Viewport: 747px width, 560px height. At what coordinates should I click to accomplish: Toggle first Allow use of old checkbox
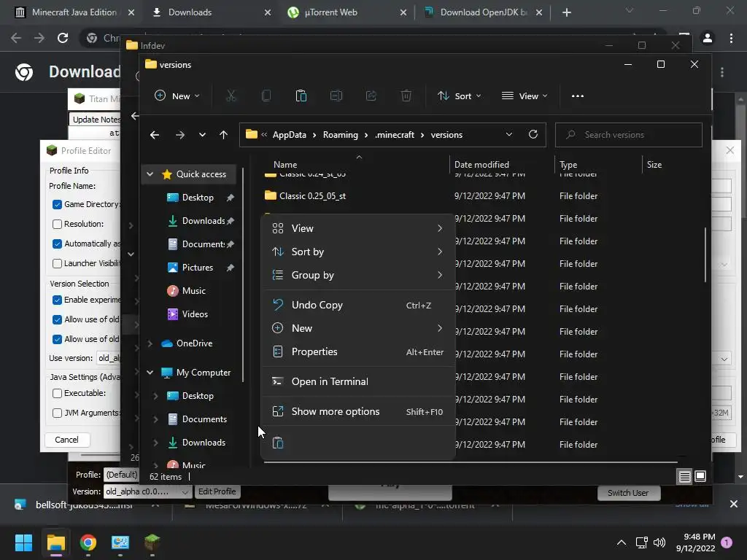click(57, 319)
